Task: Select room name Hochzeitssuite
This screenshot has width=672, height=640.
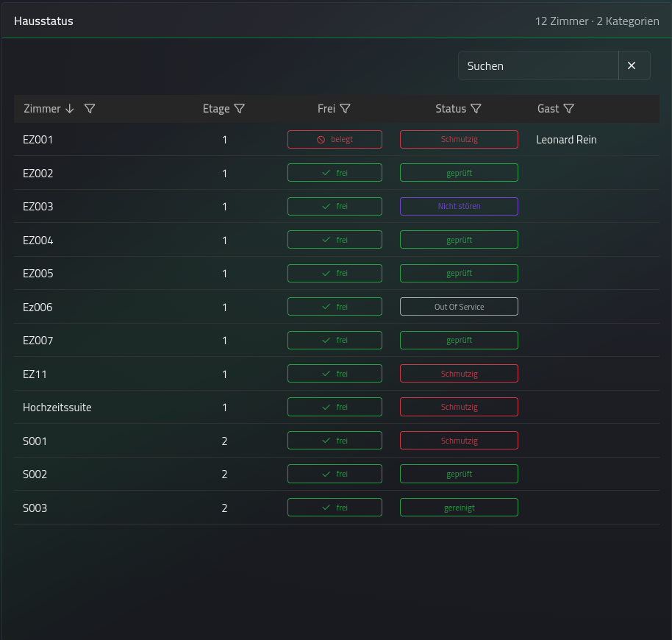Action: (x=57, y=408)
